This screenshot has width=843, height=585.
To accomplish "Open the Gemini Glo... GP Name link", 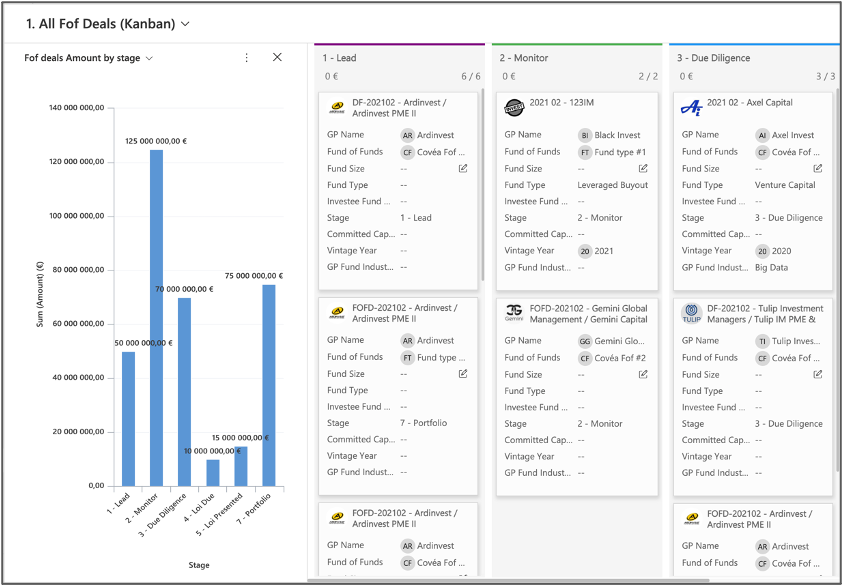I will (619, 341).
